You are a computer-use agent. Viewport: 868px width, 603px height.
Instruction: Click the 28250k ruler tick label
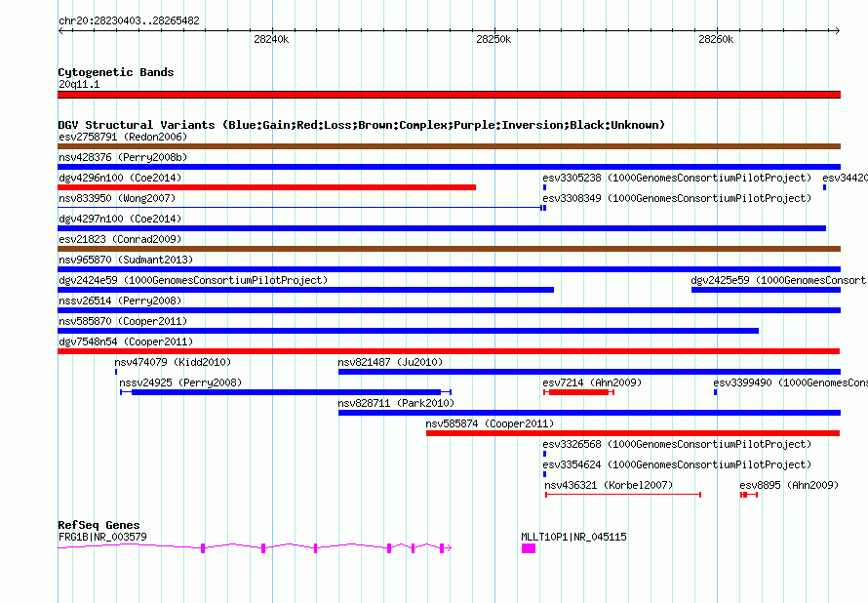click(493, 39)
